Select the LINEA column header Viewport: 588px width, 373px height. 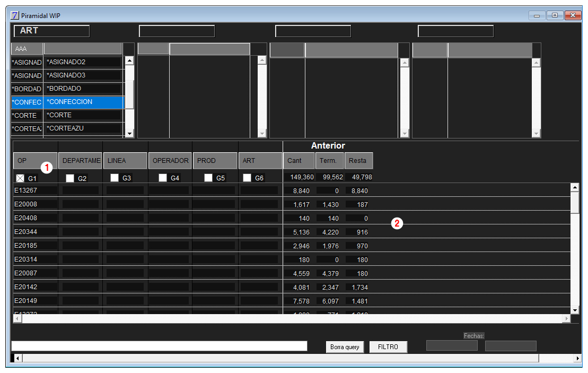tap(125, 161)
